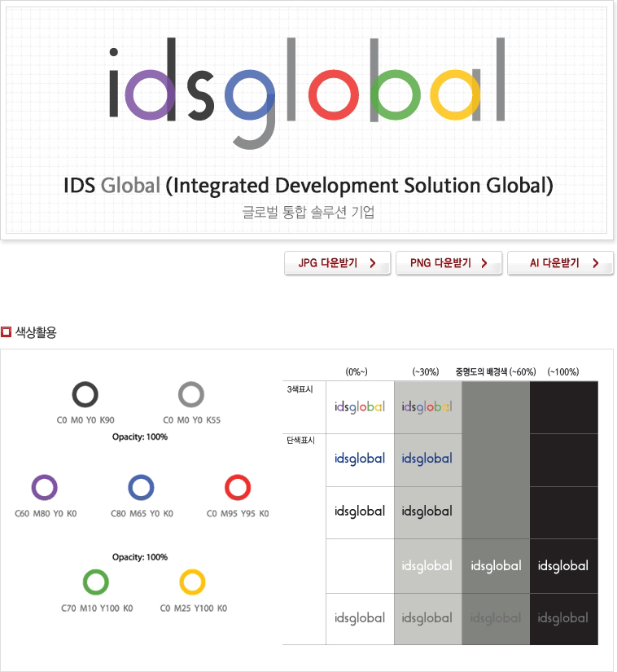Click gray idsglobal logo on medium gray
The image size is (617, 672).
[x=496, y=618]
